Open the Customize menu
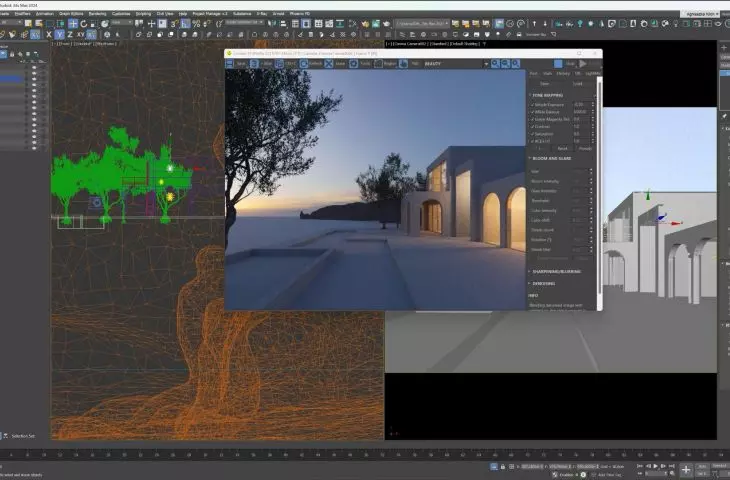The width and height of the screenshot is (730, 480). coord(121,14)
